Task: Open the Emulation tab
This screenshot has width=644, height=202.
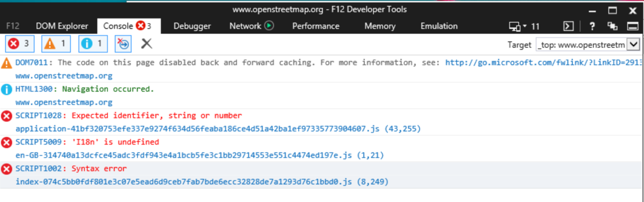Action: click(x=439, y=26)
